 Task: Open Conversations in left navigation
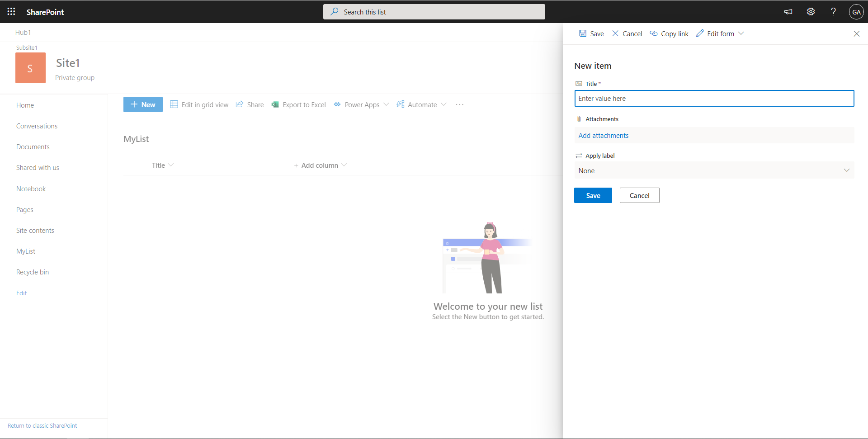coord(37,126)
